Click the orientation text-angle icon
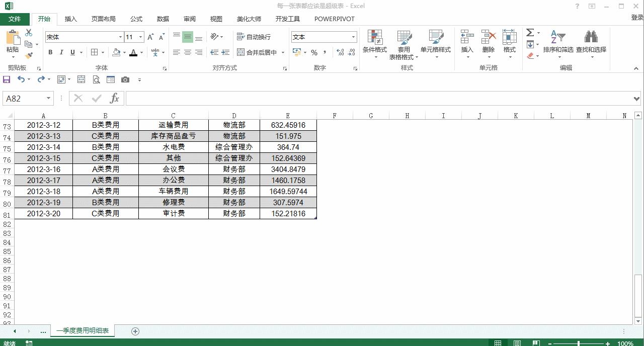This screenshot has width=644, height=346. coord(215,37)
